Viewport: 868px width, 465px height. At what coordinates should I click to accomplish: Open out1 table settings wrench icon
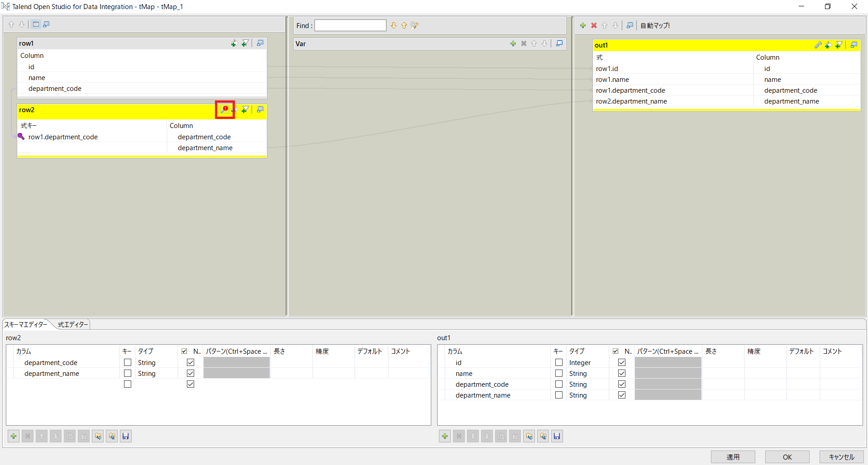point(818,45)
